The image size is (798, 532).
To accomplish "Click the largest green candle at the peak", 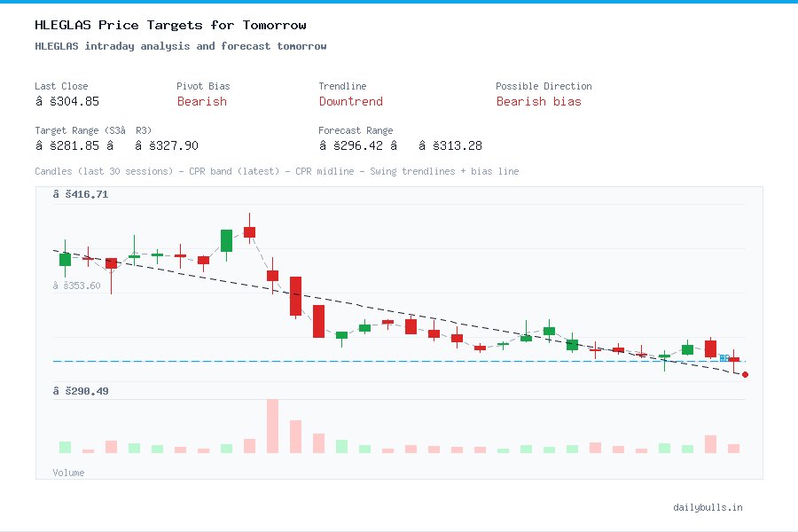I will [226, 240].
